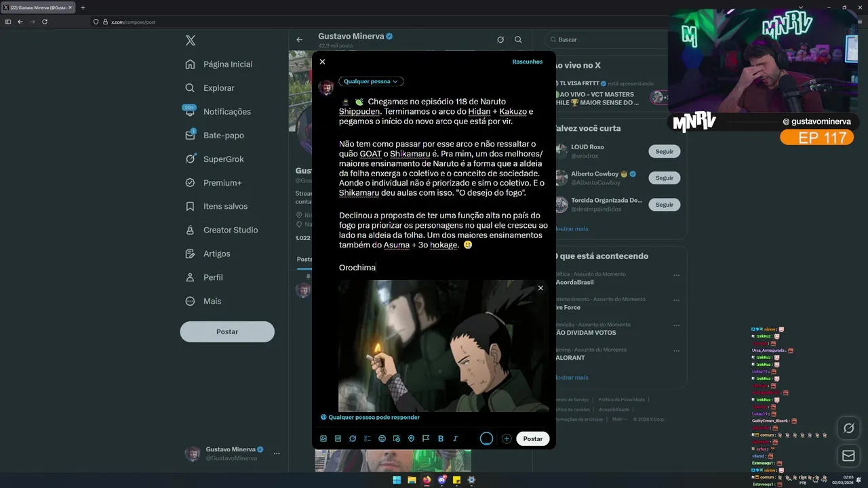
Task: Open the AcordaBrasil trending topic
Action: coord(575,282)
